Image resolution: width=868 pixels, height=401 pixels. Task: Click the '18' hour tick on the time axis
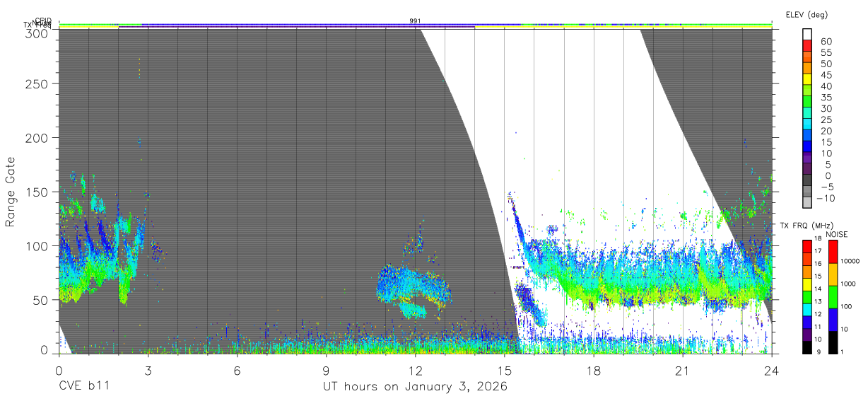(593, 371)
